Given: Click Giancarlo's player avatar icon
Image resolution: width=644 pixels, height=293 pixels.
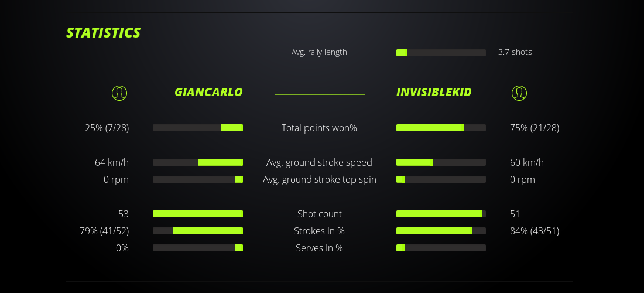Looking at the screenshot, I should point(119,93).
